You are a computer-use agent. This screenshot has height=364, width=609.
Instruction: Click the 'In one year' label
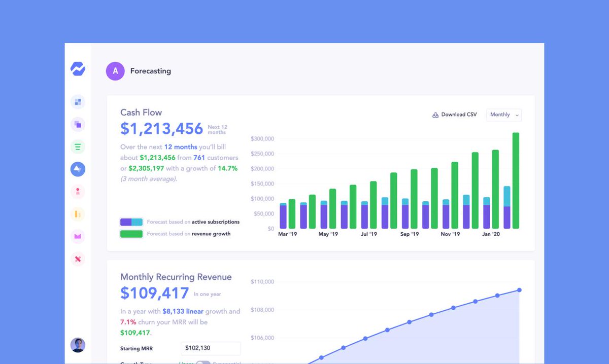point(208,294)
